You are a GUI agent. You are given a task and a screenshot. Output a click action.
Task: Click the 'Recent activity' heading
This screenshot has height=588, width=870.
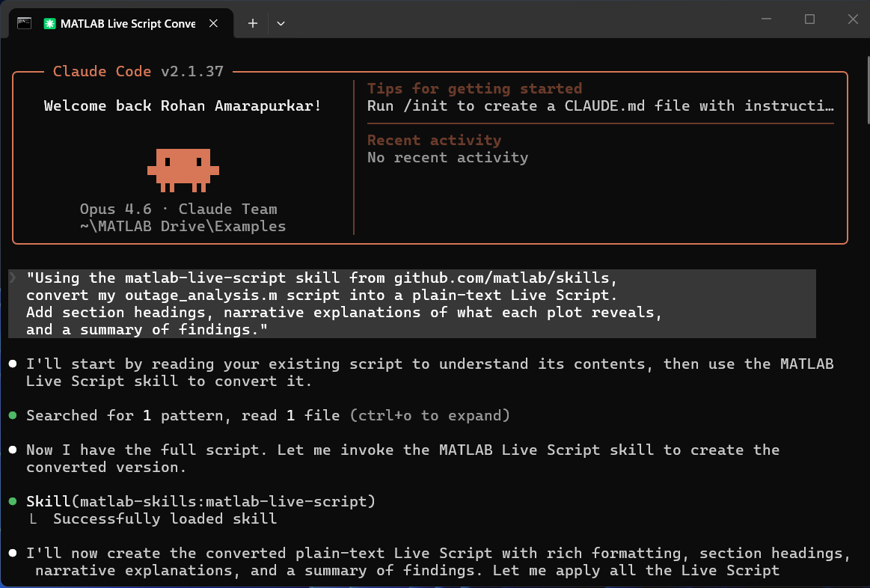click(x=434, y=140)
